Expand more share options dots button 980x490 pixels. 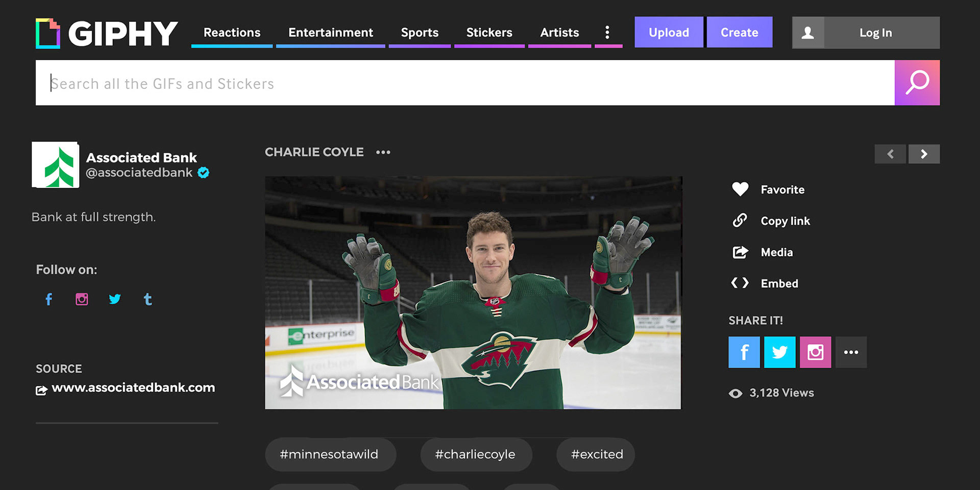(x=851, y=352)
